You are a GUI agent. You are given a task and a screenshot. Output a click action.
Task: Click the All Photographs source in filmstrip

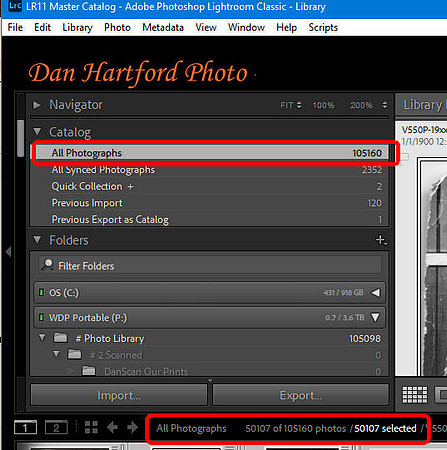click(191, 428)
